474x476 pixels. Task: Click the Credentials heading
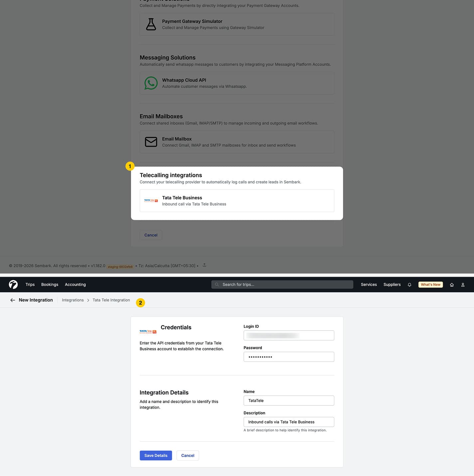pyautogui.click(x=176, y=327)
